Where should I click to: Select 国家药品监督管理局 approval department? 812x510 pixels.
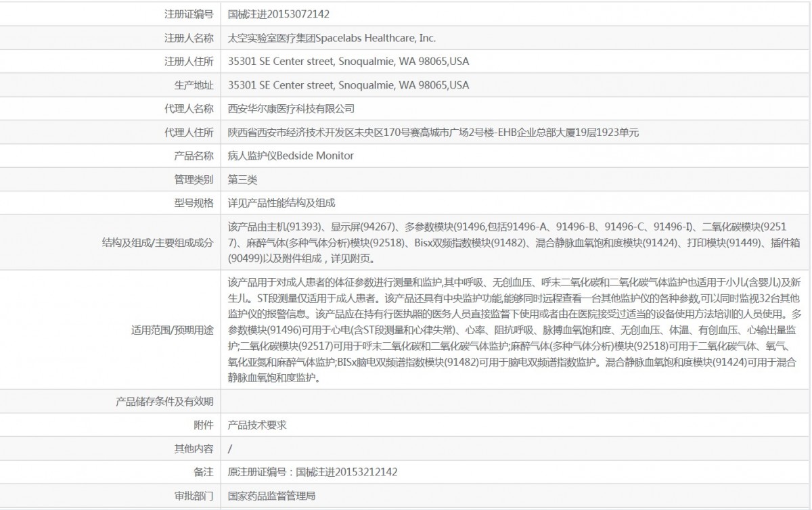click(x=272, y=496)
